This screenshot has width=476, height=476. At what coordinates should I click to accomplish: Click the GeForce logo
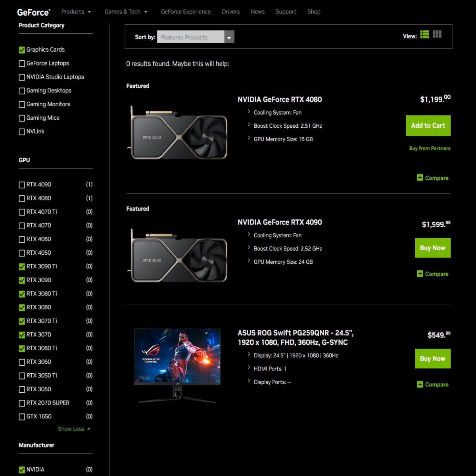click(x=34, y=12)
